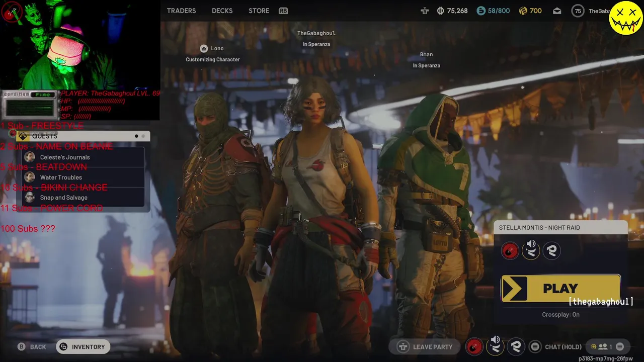The width and height of the screenshot is (644, 362).
Task: Open the INVENTORY button
Action: [83, 347]
